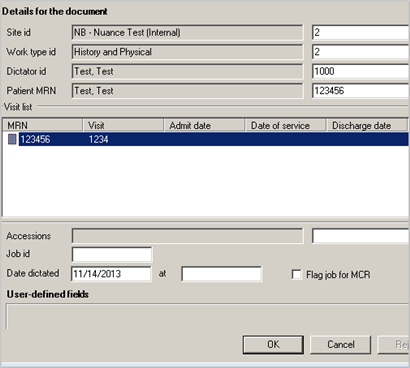The height and width of the screenshot is (368, 410).
Task: Confirm with the OK button
Action: (x=273, y=344)
